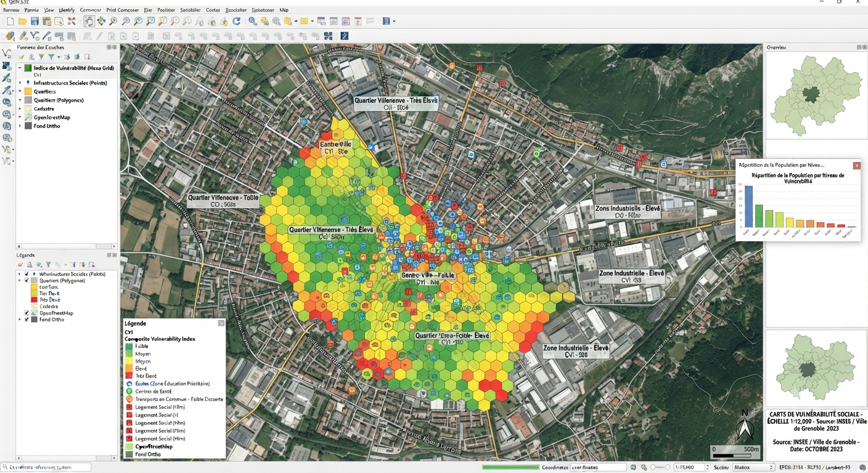The width and height of the screenshot is (868, 473).
Task: Click the Identify Features tool icon
Action: (252, 21)
